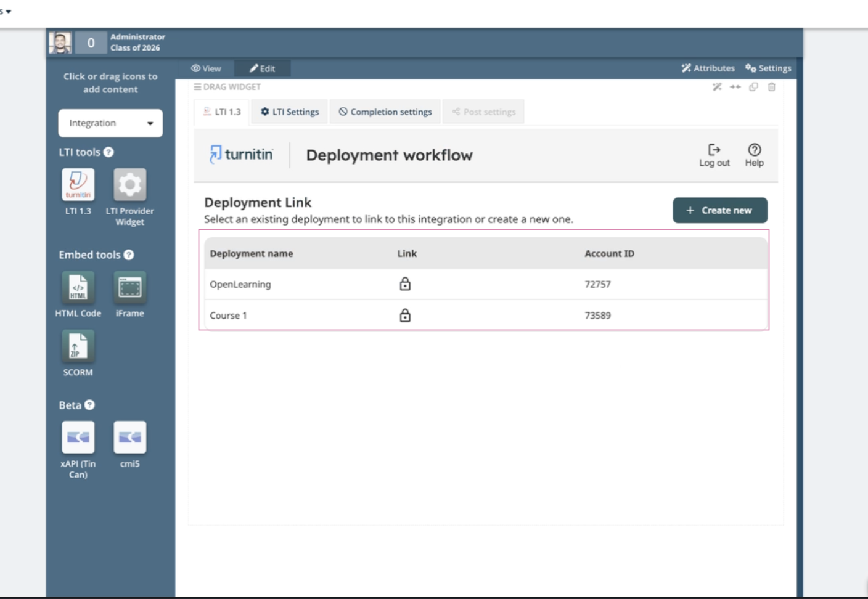Click the HTML Code embed icon
868x599 pixels.
pos(78,287)
